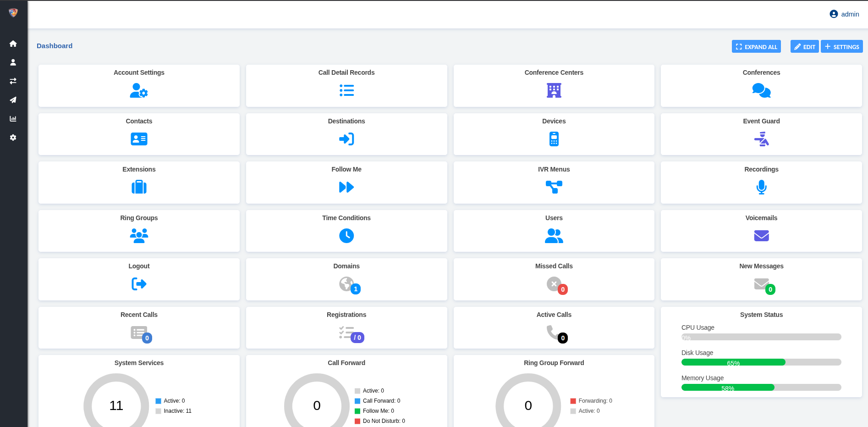Click the IVR Menus diagram icon
This screenshot has height=427, width=868.
click(x=554, y=187)
